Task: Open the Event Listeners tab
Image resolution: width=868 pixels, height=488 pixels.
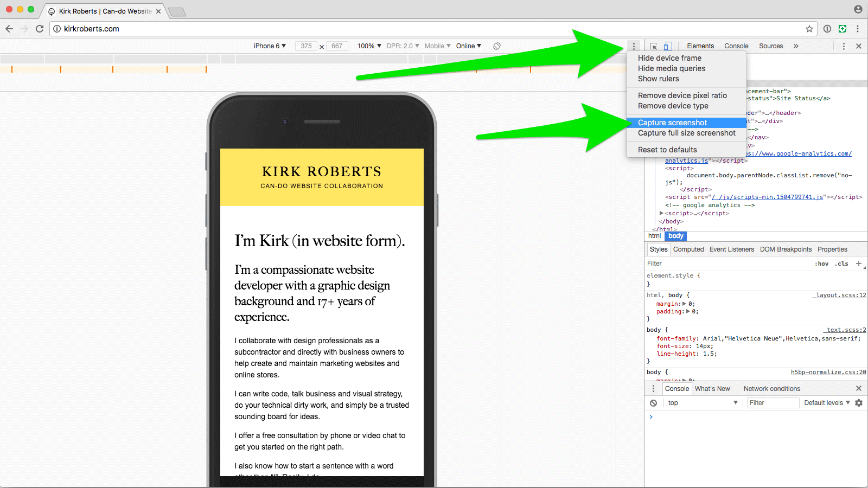Action: click(x=732, y=249)
